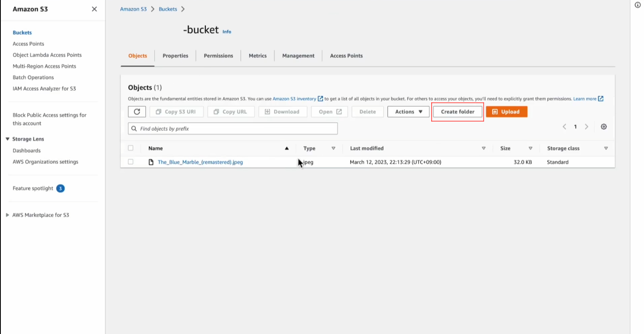Open Dashboards under Storage Lens
The image size is (644, 334).
[27, 150]
